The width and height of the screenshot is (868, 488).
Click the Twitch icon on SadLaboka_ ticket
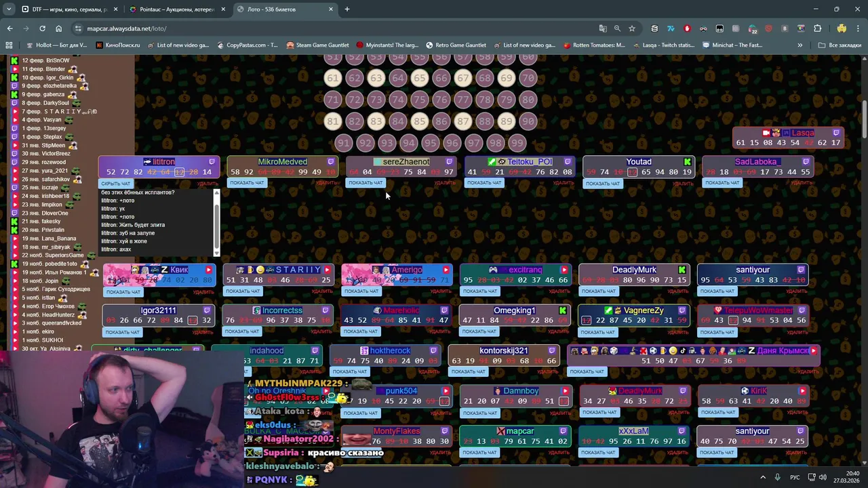click(806, 162)
